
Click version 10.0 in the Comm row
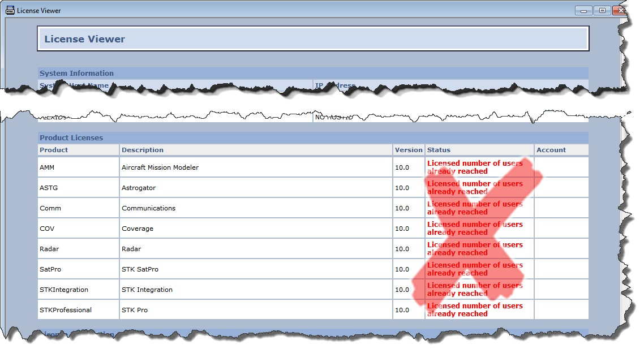(402, 208)
